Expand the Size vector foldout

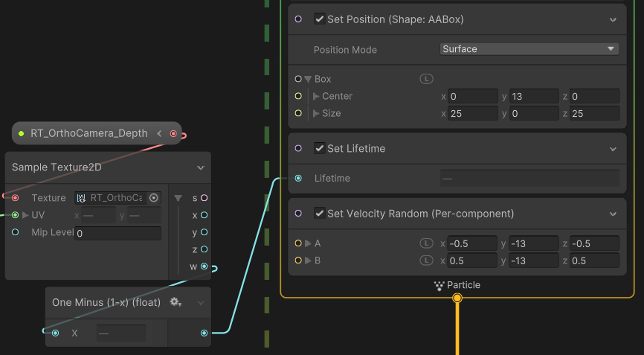point(316,113)
